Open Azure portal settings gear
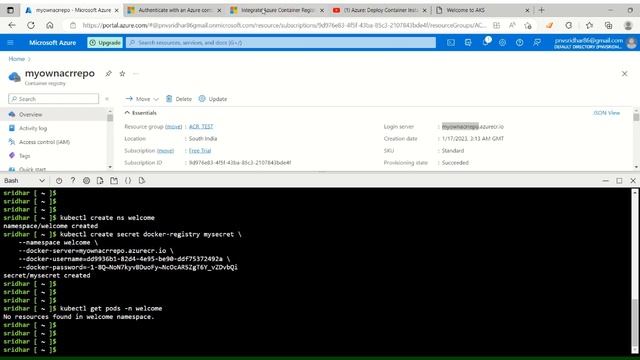This screenshot has width=640, height=360. pyautogui.click(x=502, y=42)
